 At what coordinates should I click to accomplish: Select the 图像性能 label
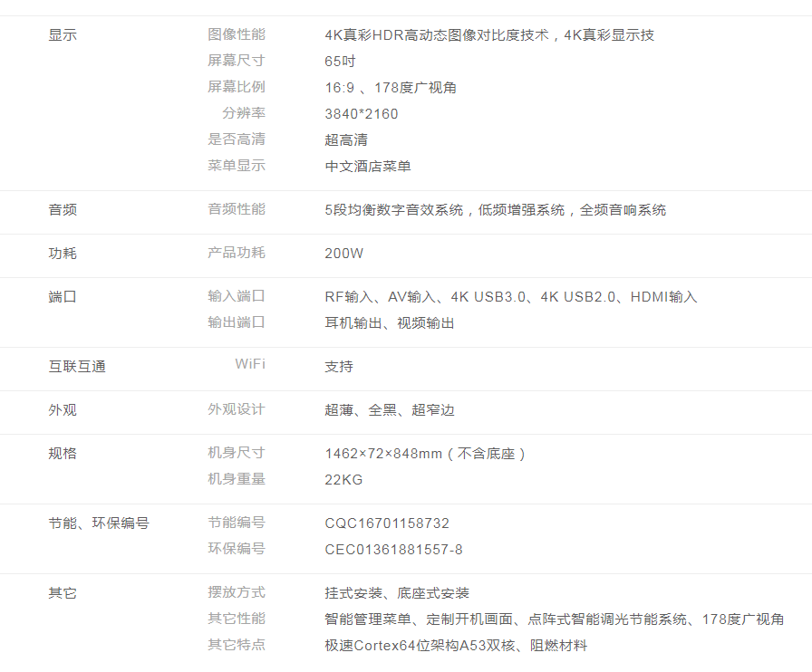tap(237, 34)
